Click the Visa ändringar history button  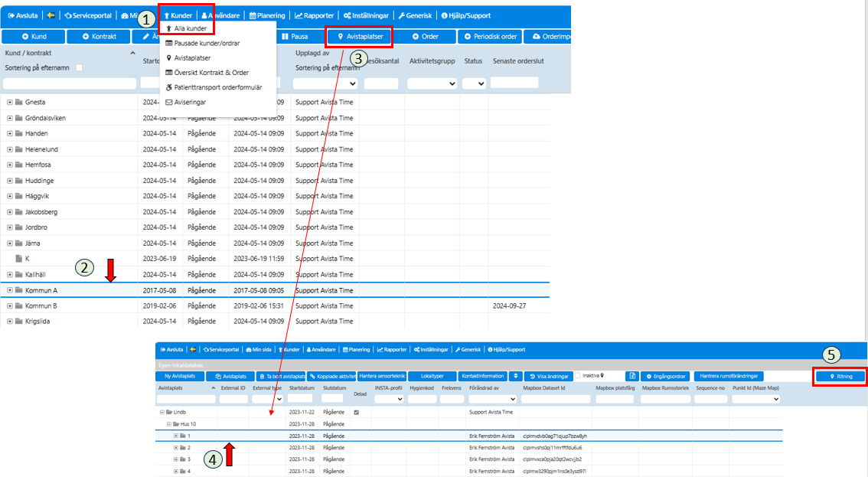549,376
